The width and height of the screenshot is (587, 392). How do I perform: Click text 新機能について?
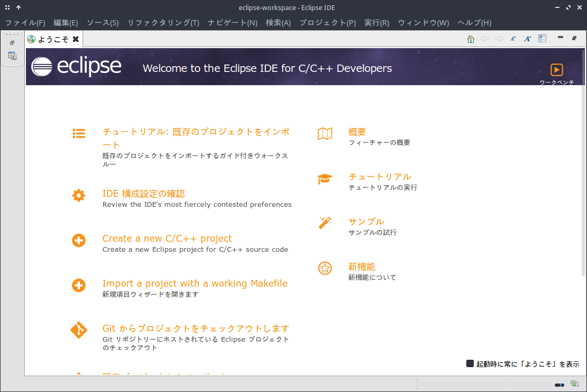pos(372,278)
